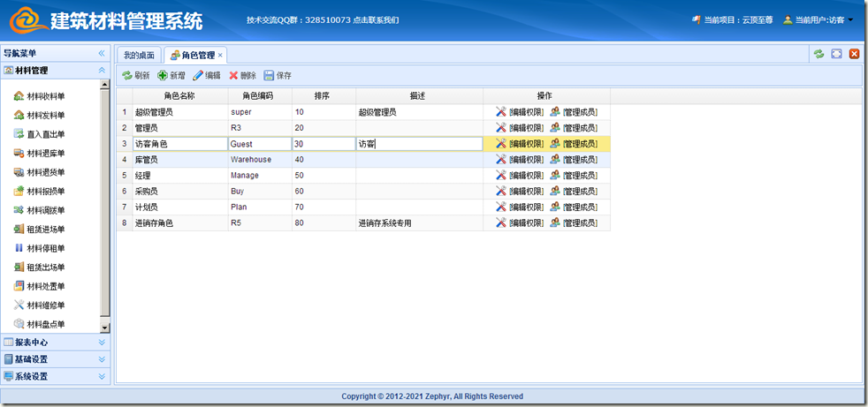
Task: Click the fullscreen icon at top right
Action: point(836,54)
